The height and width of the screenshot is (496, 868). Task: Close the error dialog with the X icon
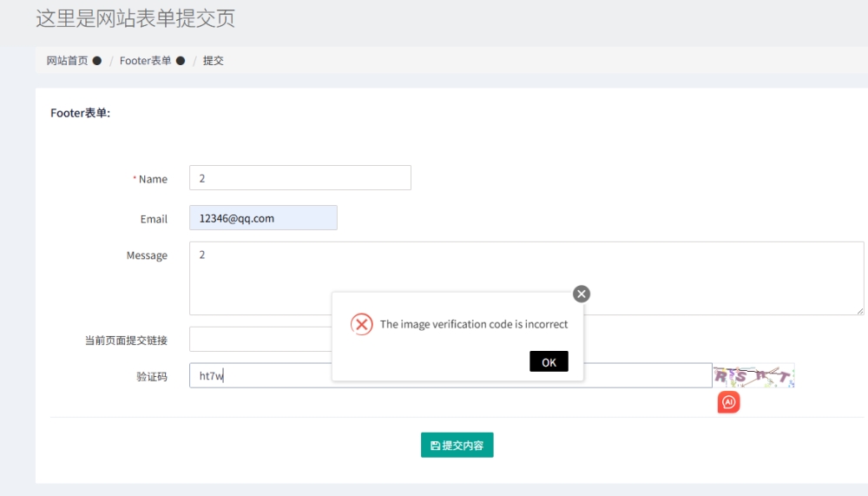coord(582,294)
